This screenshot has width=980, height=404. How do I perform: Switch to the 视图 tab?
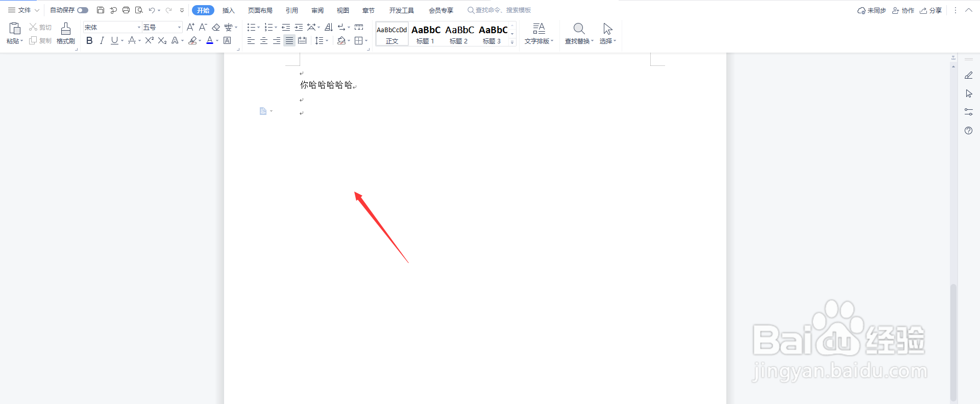343,10
